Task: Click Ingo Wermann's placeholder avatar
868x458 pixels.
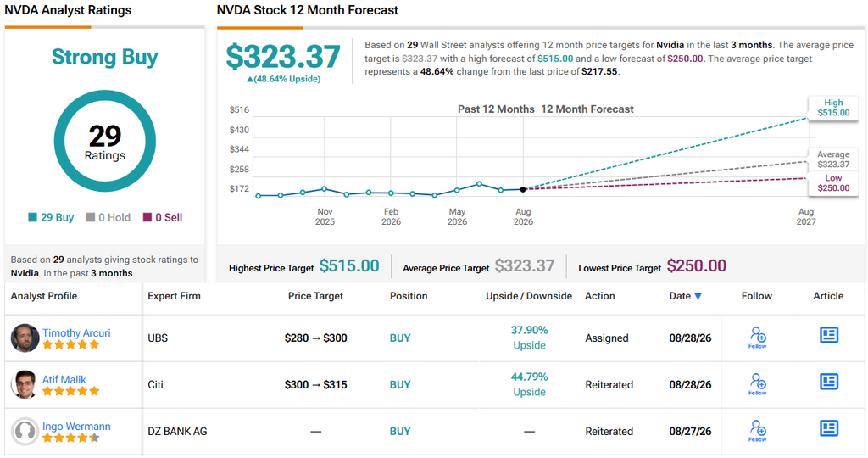Action: click(x=25, y=431)
